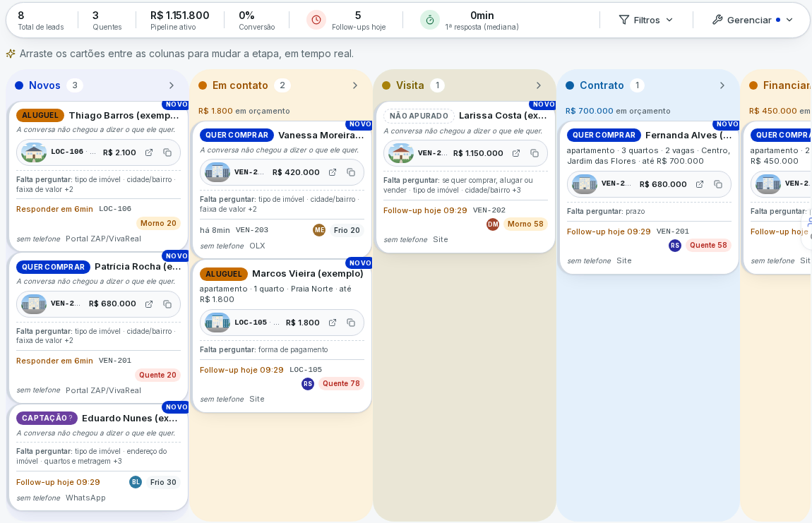The height and width of the screenshot is (523, 812).
Task: Copy property in Fernanda Alves card
Action: point(718,184)
